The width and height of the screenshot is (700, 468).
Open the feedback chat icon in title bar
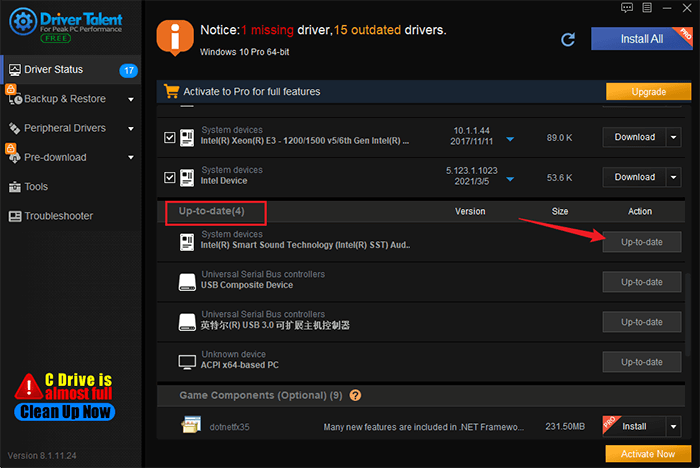627,8
